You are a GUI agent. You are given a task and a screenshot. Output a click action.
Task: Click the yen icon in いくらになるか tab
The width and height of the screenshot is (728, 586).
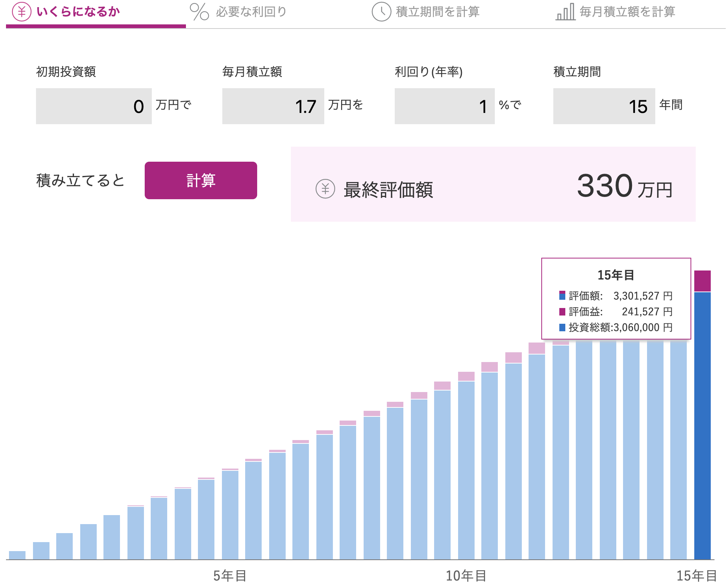[x=22, y=12]
